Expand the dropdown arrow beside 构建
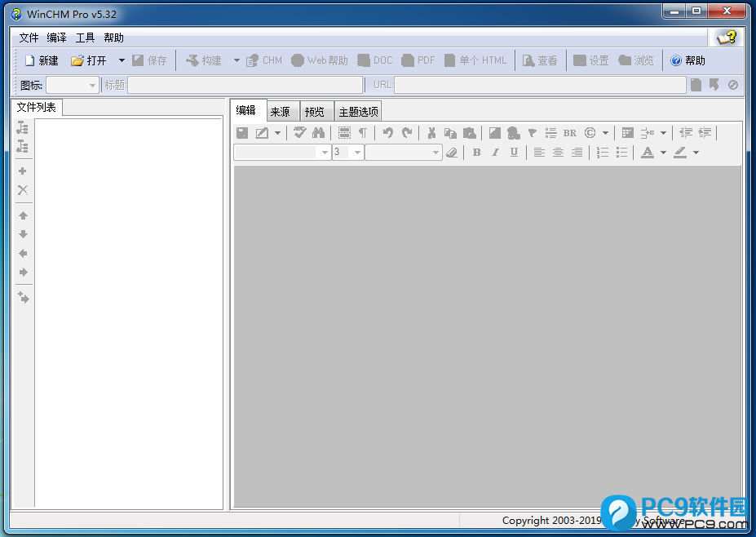This screenshot has height=537, width=756. [237, 60]
